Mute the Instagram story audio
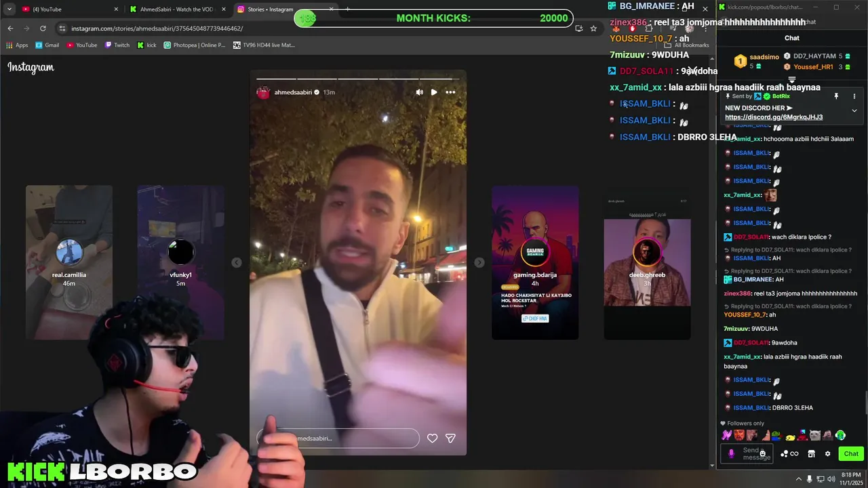Screen dimensions: 868x488 point(419,92)
